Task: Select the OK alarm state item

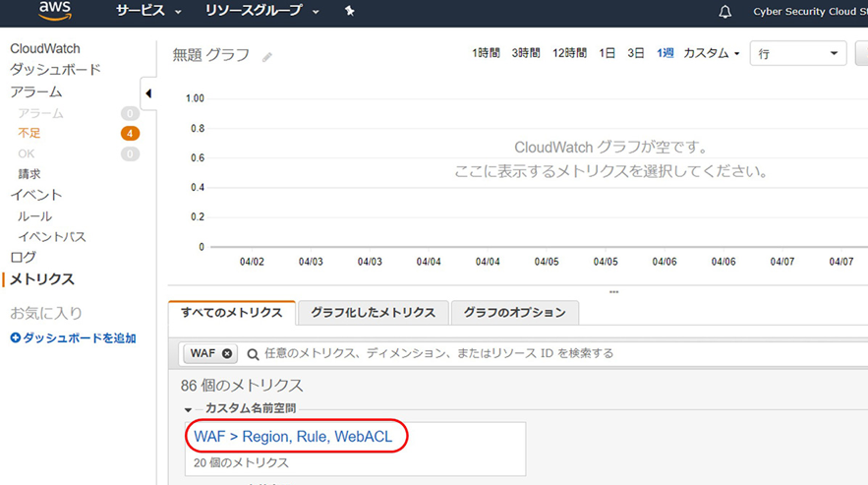Action: click(x=26, y=153)
